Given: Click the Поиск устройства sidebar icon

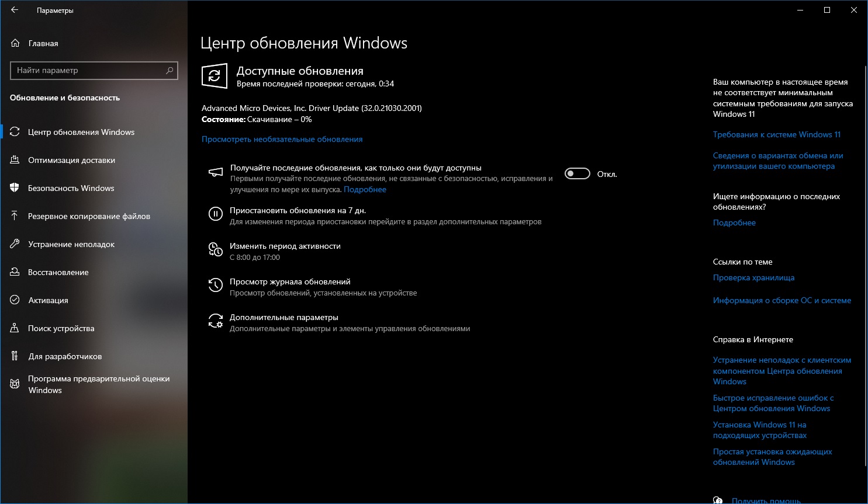Looking at the screenshot, I should tap(15, 328).
